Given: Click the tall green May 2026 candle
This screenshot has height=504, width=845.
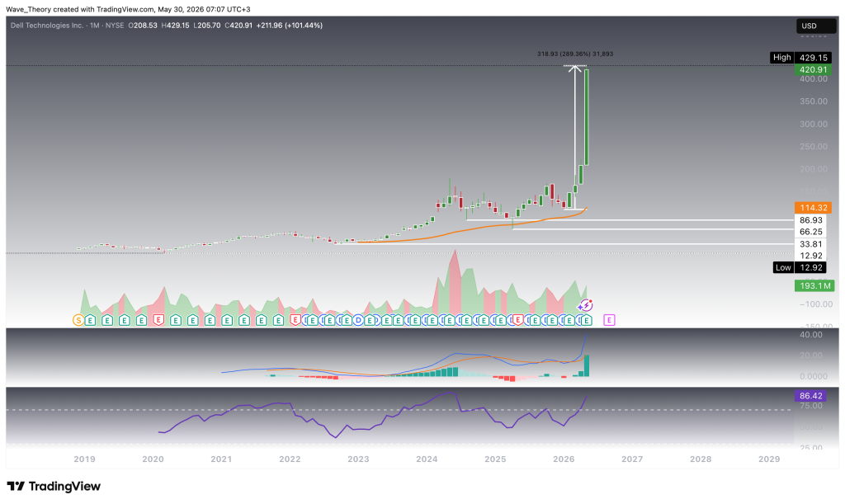Looking at the screenshot, I should (587, 117).
